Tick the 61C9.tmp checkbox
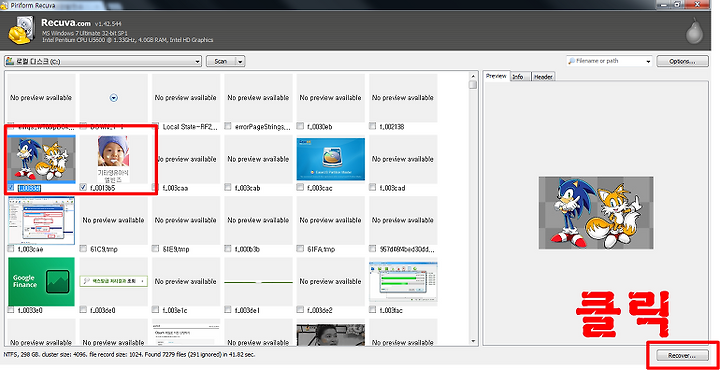The height and width of the screenshot is (370, 720). (x=83, y=249)
